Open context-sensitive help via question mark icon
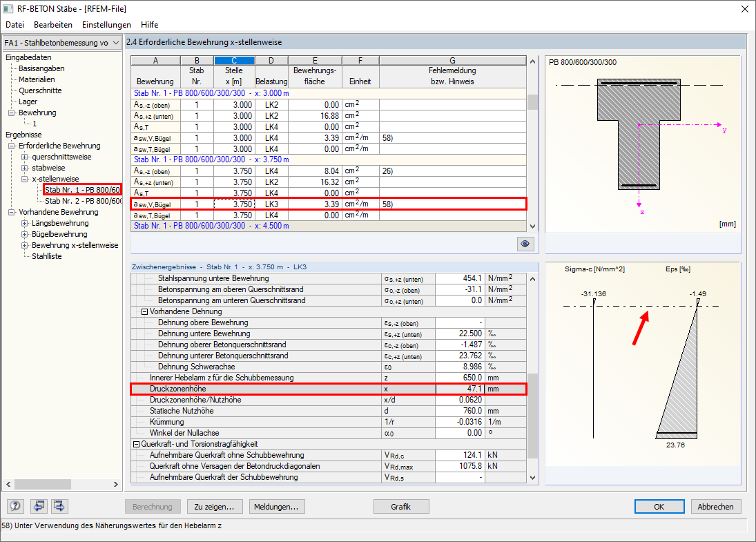Viewport: 756px width, 542px height. pos(14,506)
